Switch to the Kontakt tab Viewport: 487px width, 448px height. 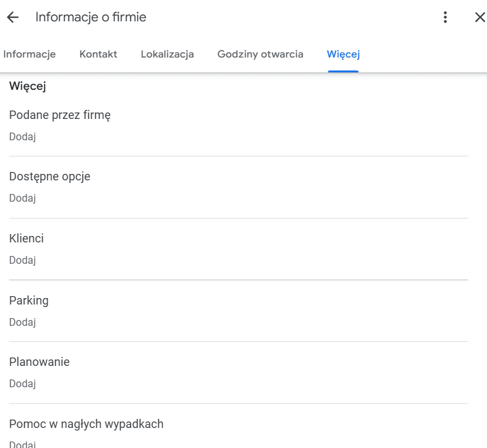[x=98, y=54]
